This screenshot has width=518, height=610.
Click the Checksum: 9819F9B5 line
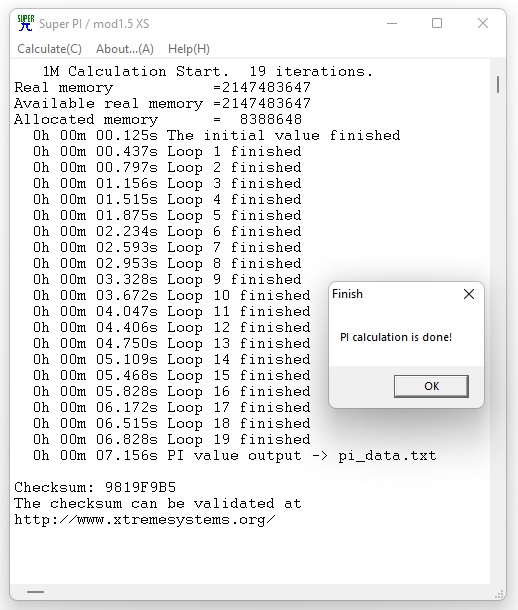click(95, 487)
